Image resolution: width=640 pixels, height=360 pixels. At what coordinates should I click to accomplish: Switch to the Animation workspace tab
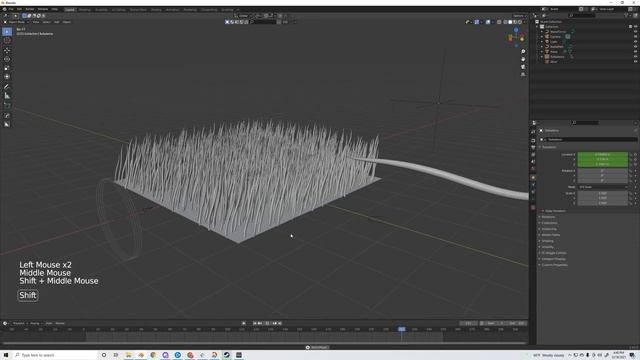click(172, 9)
